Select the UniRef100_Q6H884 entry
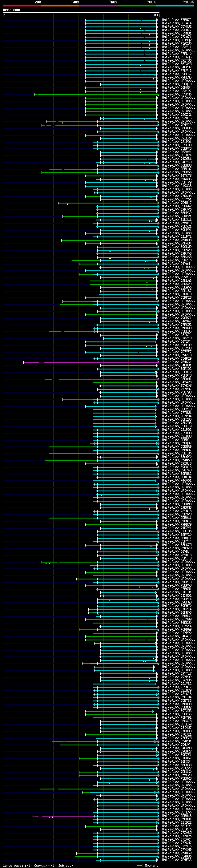Viewport: 197px width, 868px height. [x=177, y=88]
